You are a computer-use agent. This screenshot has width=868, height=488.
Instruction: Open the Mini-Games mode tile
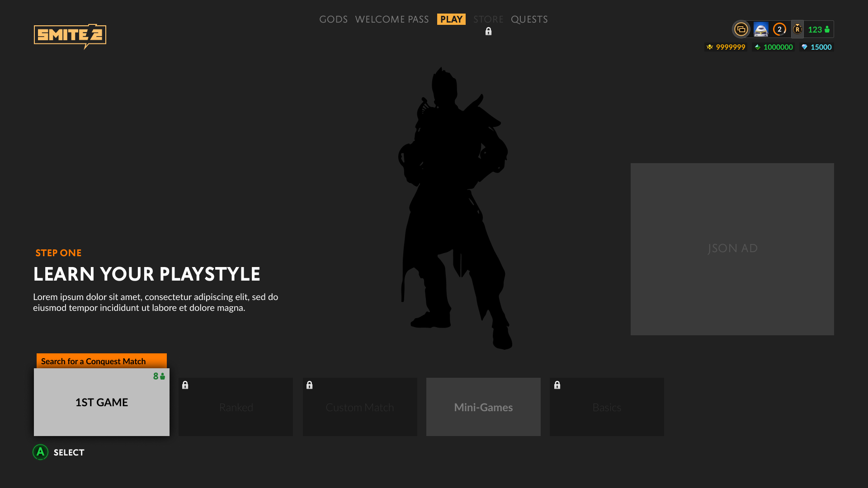pos(483,407)
